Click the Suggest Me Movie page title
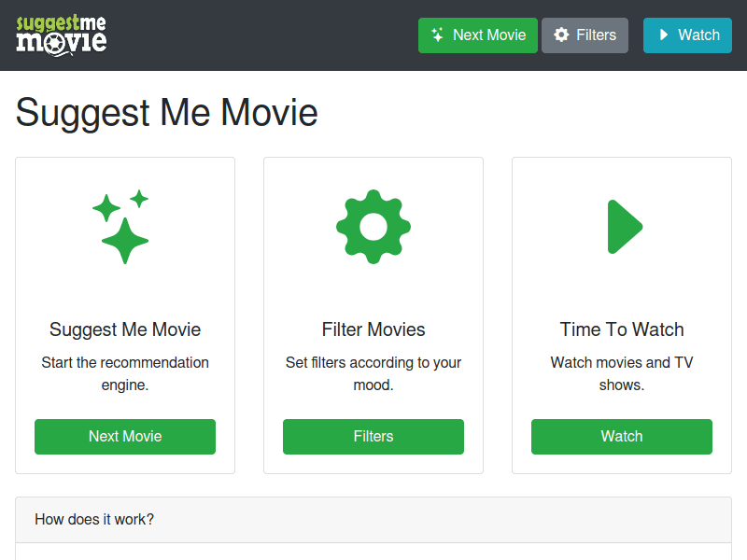747x560 pixels. click(x=166, y=113)
